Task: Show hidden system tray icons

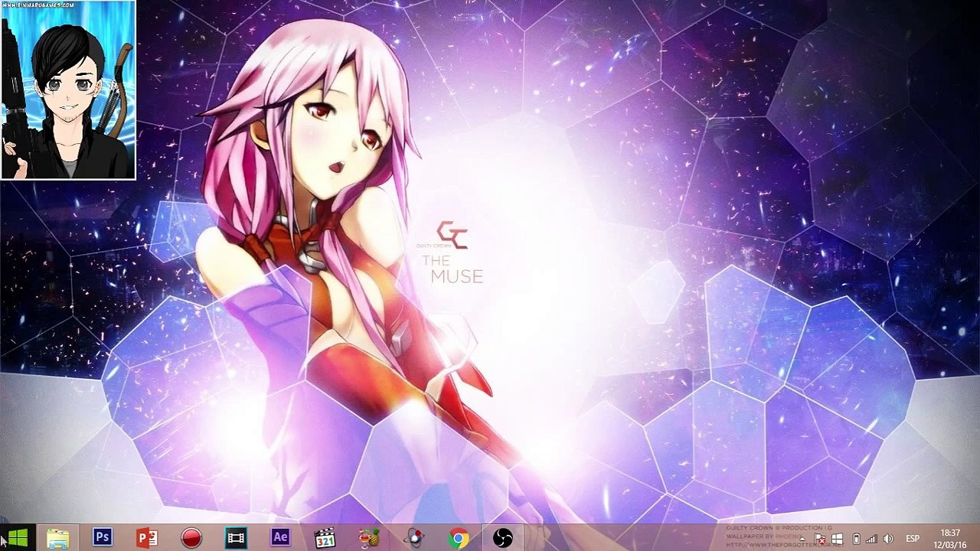Action: pyautogui.click(x=802, y=539)
